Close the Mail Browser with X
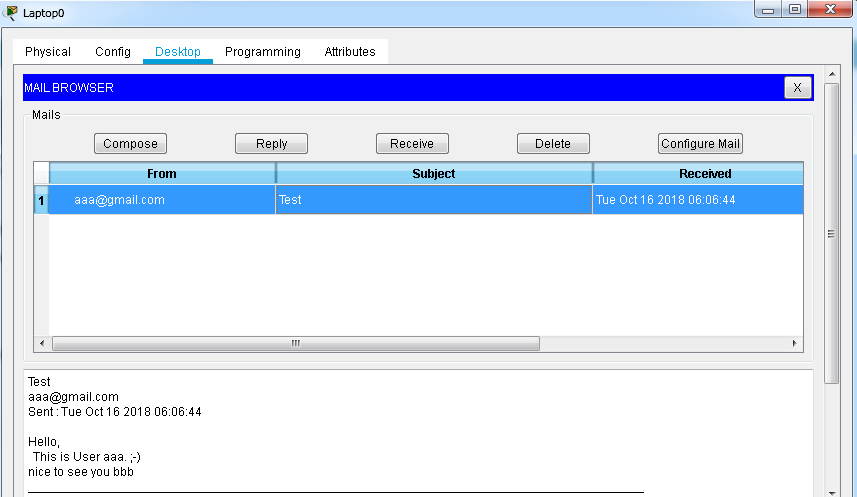Screen dimensions: 857x497 797,87
